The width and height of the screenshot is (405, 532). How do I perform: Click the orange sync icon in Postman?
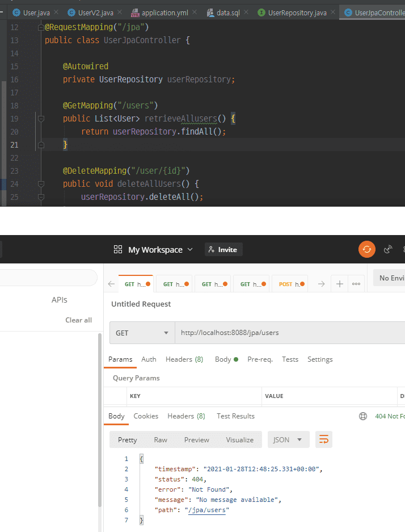[367, 249]
